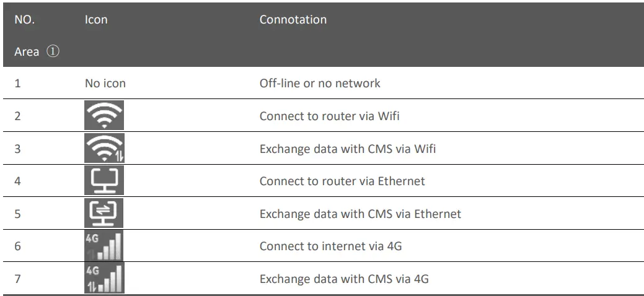The height and width of the screenshot is (296, 644).
Task: Click the 4G internet signal icon
Action: [104, 246]
